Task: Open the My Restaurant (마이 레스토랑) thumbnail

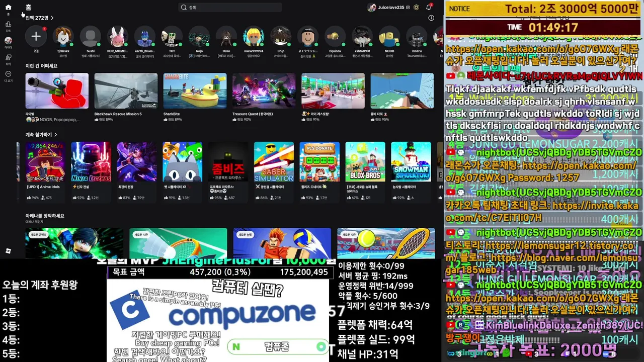Action: coord(333,91)
